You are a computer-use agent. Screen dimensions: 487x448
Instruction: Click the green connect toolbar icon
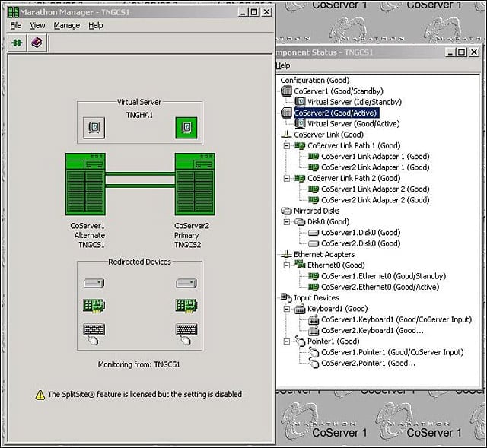[x=17, y=43]
